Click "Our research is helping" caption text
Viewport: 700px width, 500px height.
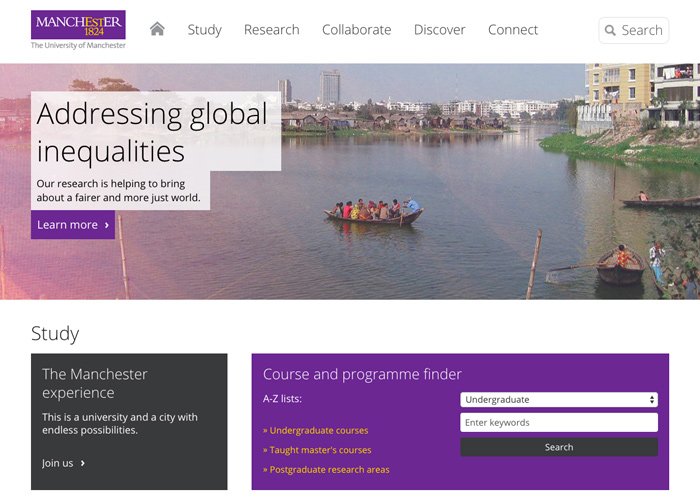click(x=118, y=191)
